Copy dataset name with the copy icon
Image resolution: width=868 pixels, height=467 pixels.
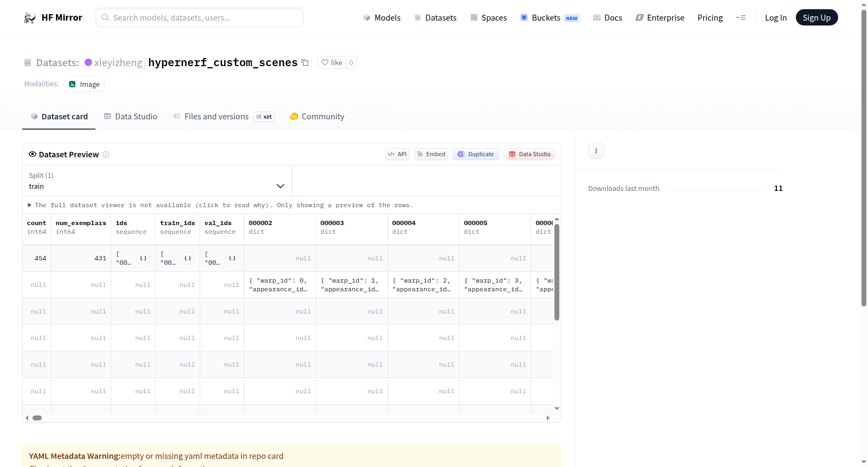(305, 63)
